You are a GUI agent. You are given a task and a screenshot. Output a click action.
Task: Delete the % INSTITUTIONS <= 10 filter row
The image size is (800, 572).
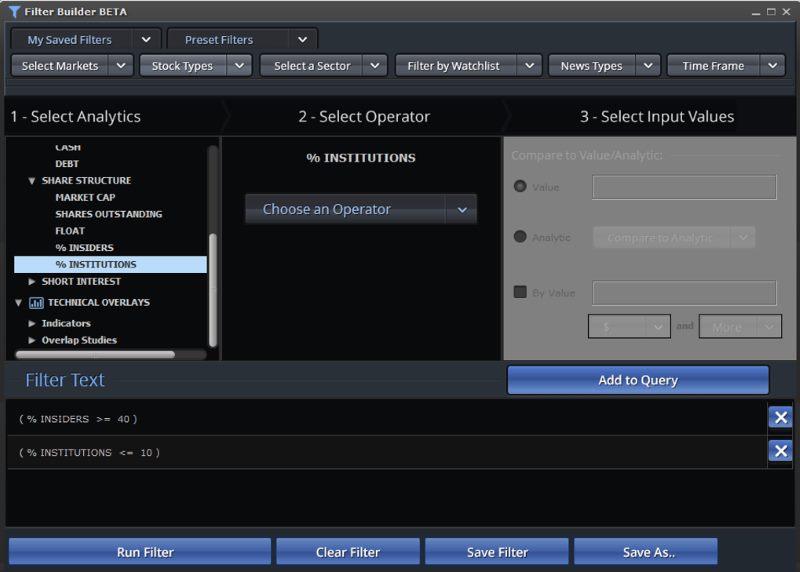click(x=780, y=452)
